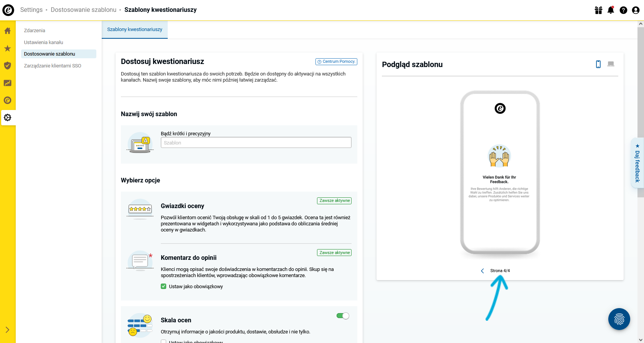Open 'Ustawienia kanału' menu item
This screenshot has height=343, width=644.
[x=43, y=42]
